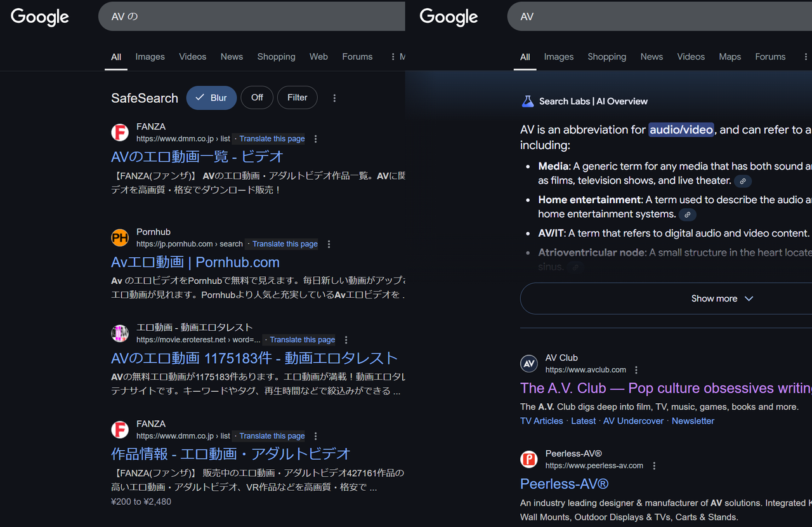Screen dimensions: 812x527
Task: Open the Newsletter sitelink
Action: (x=693, y=421)
